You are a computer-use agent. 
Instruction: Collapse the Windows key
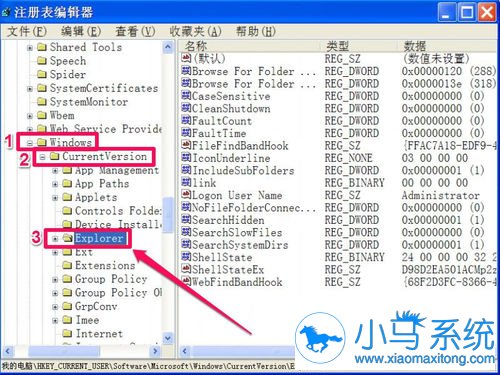(x=30, y=143)
